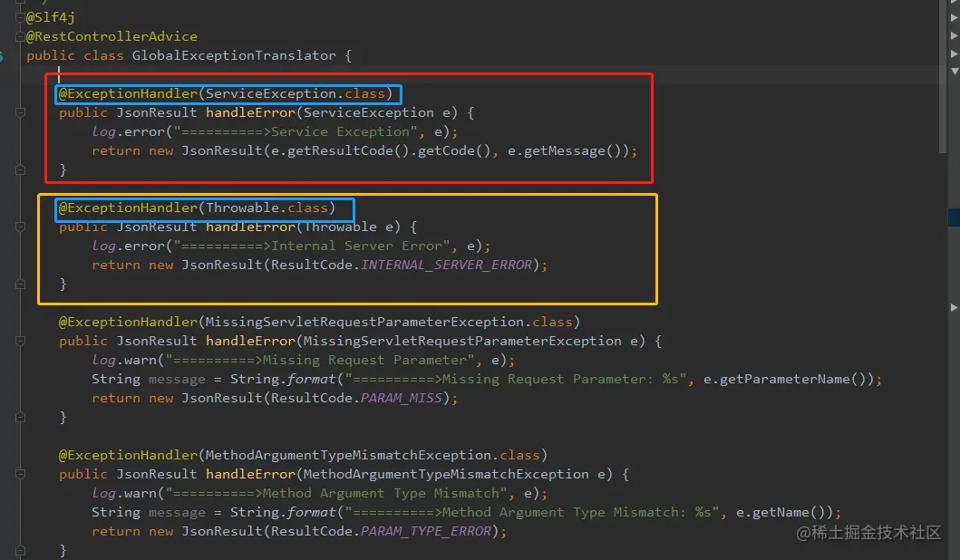Viewport: 960px width, 560px height.
Task: Click the blue stripe mark in the right-edge error strip
Action: 954,217
